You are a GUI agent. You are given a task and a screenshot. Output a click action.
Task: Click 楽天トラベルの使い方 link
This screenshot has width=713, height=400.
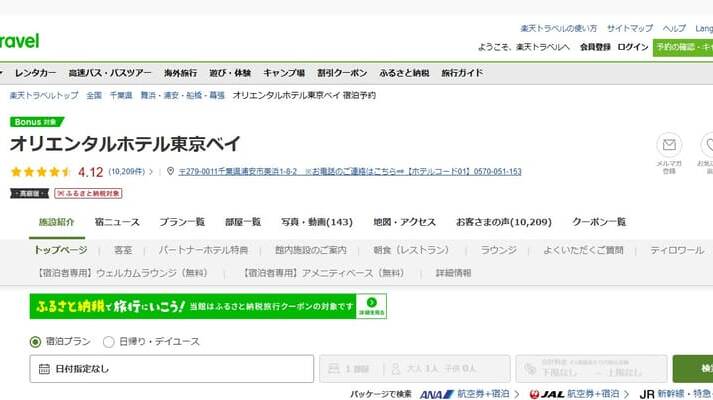(558, 28)
